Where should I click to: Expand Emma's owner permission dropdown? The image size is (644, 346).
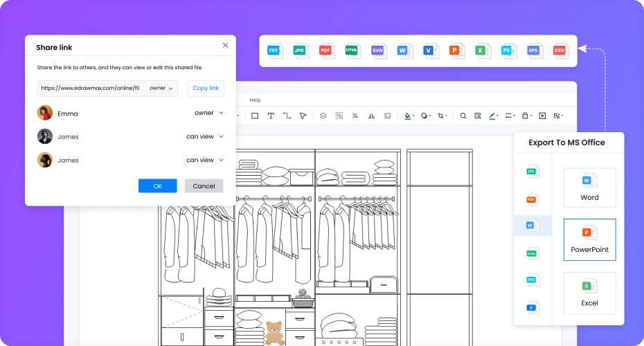click(208, 113)
